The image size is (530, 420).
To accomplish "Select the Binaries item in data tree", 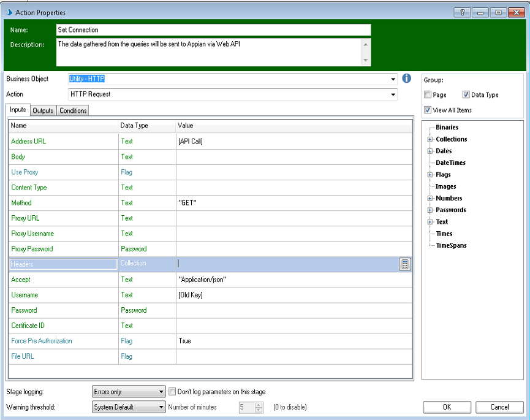I will coord(447,128).
